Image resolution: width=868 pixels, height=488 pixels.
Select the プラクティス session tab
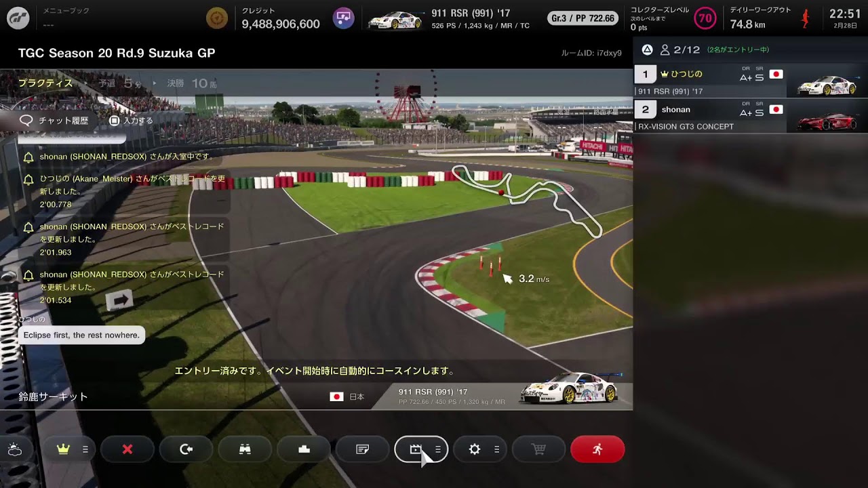click(45, 83)
